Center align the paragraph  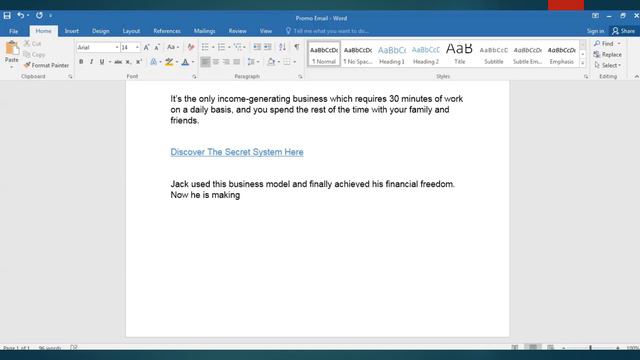click(216, 62)
